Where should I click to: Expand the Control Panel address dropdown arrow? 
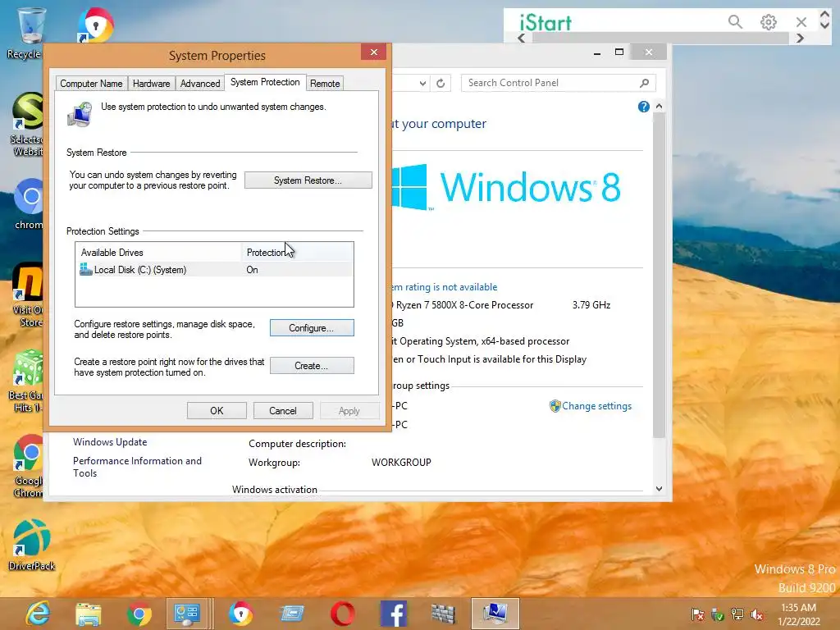422,83
